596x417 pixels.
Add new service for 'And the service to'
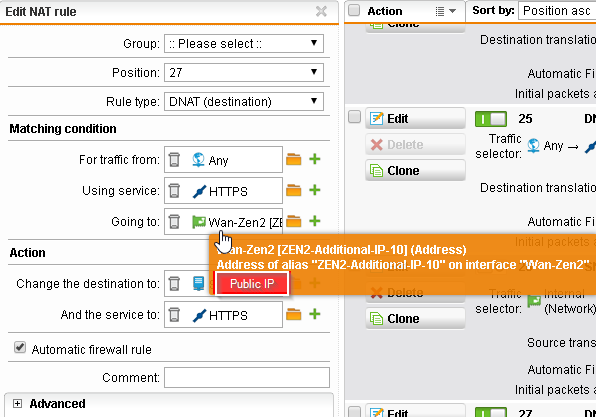[x=315, y=314]
